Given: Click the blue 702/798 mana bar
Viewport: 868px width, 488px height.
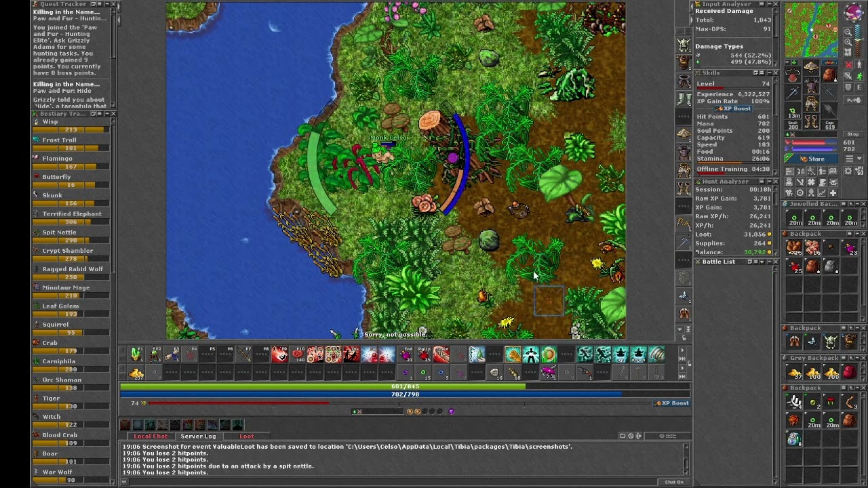Looking at the screenshot, I should (x=405, y=394).
